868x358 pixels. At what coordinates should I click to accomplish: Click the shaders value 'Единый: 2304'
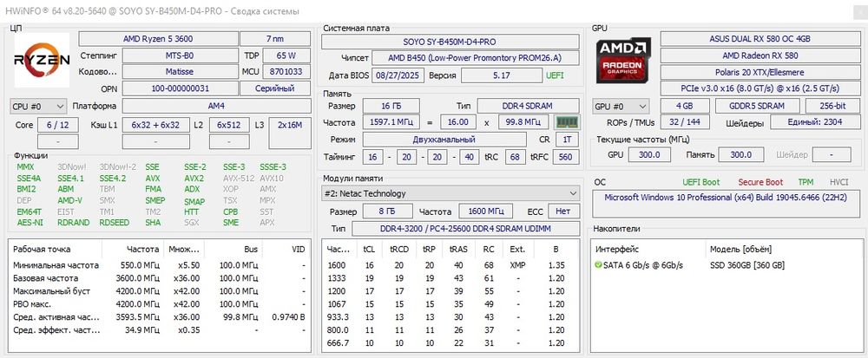pyautogui.click(x=814, y=122)
